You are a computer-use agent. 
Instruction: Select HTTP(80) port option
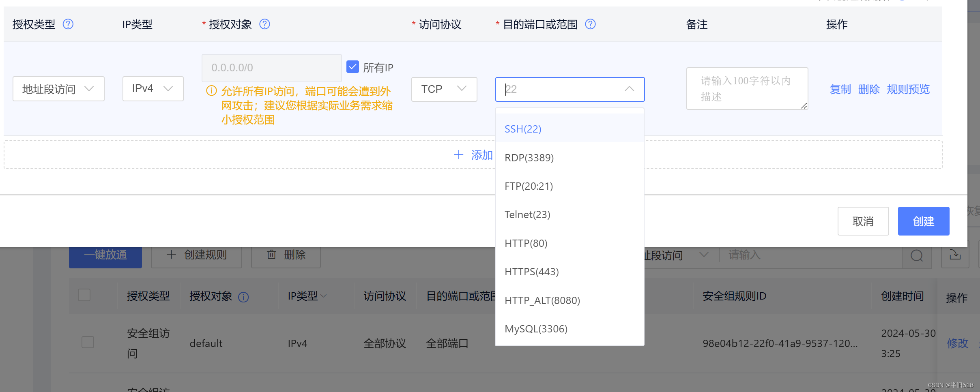[x=570, y=243]
